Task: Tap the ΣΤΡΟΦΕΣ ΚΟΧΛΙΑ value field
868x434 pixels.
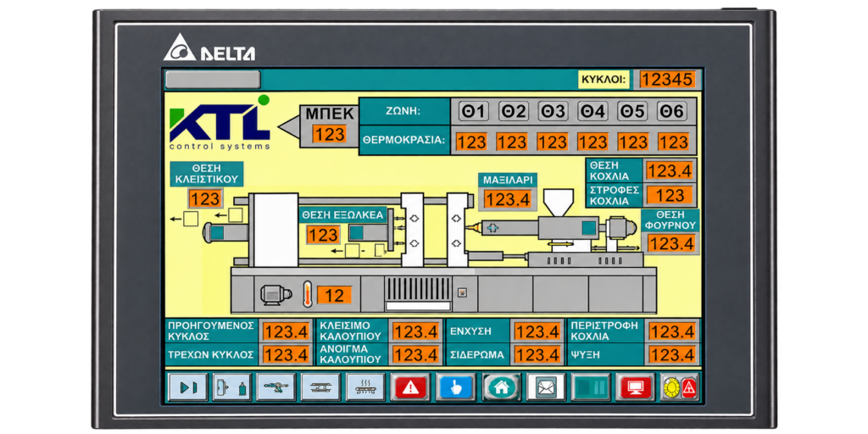Action: [670, 195]
